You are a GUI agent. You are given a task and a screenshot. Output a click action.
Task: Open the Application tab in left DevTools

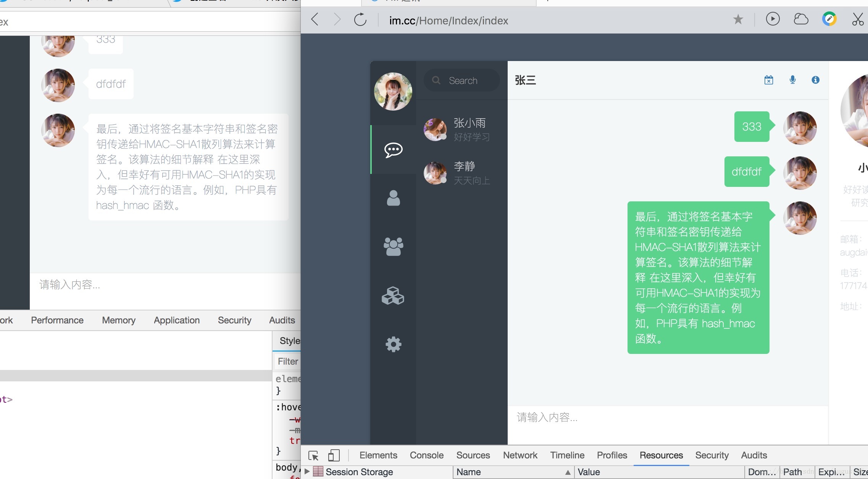point(177,320)
